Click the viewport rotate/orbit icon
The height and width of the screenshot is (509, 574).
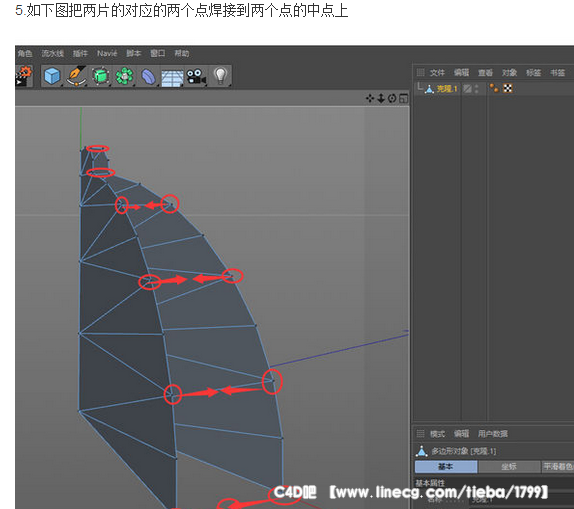click(x=392, y=99)
